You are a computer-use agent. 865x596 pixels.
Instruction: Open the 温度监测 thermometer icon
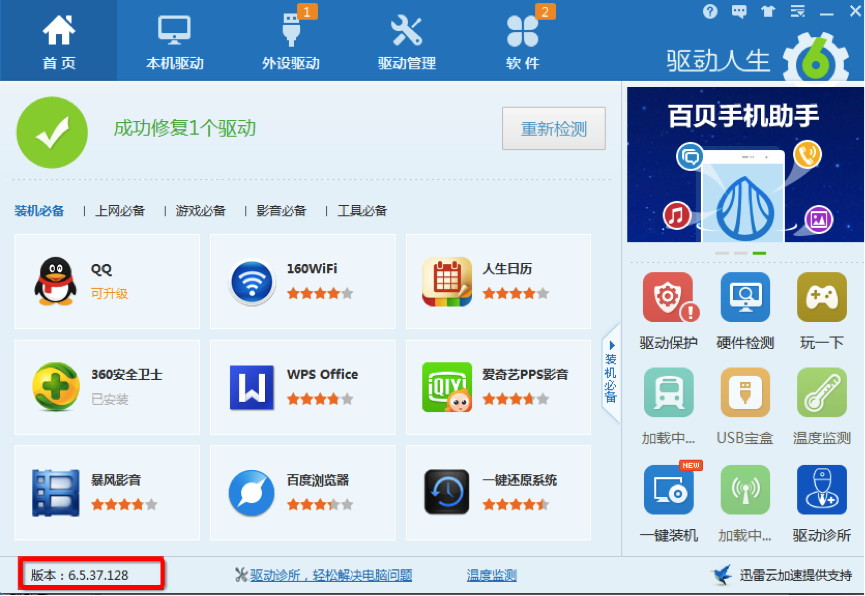coord(821,393)
